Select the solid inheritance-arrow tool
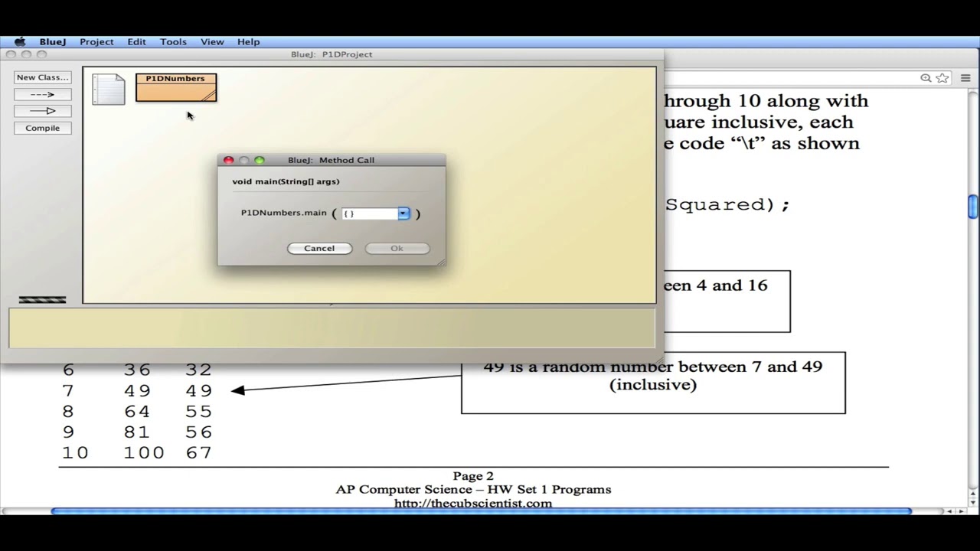This screenshot has width=980, height=551. (42, 111)
